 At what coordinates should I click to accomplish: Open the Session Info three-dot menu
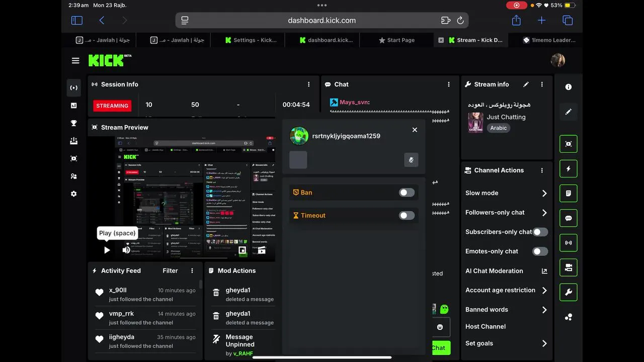309,84
